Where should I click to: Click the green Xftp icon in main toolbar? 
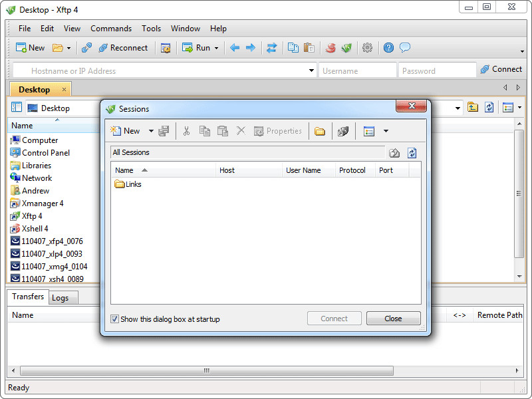pos(346,48)
